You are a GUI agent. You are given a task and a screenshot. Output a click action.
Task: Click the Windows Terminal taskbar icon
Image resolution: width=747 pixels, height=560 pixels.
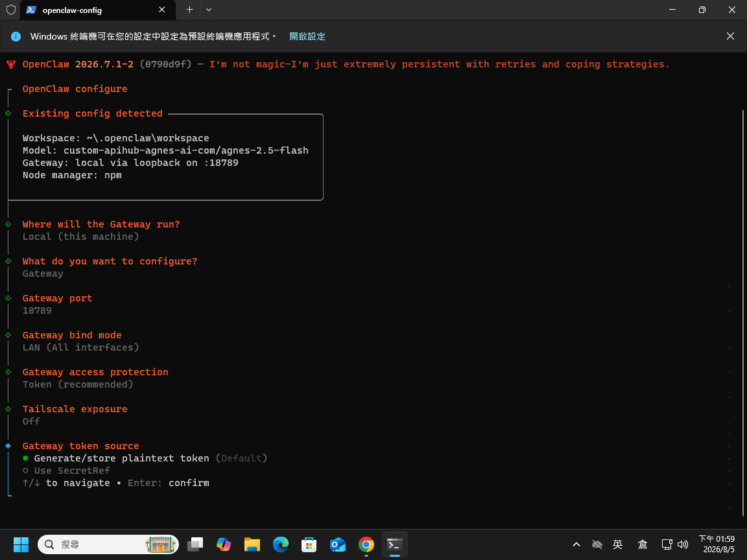(x=395, y=544)
